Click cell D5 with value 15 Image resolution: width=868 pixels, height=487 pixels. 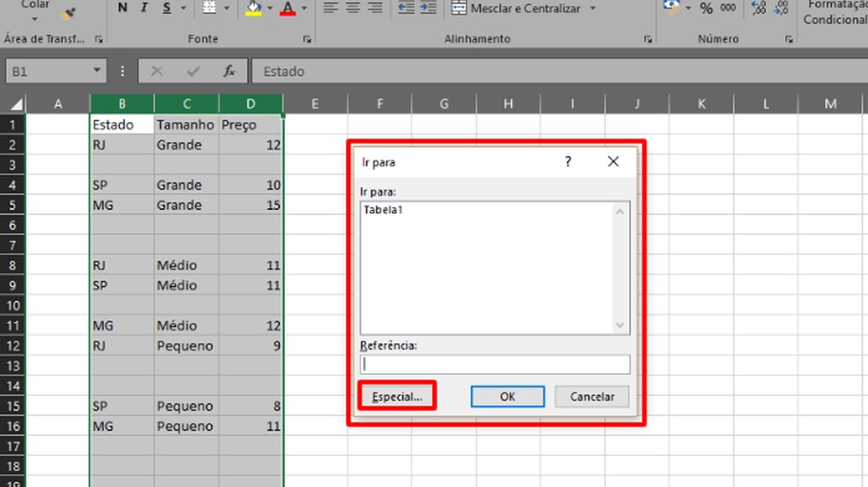251,206
